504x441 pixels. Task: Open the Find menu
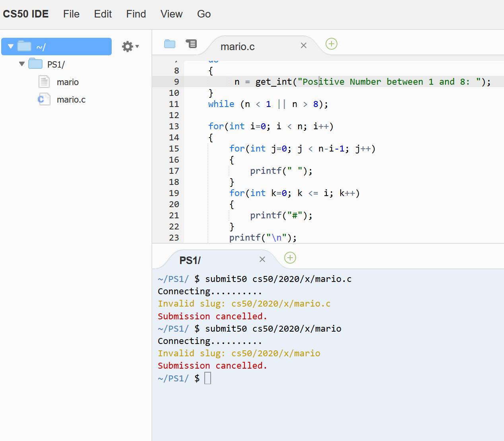(x=136, y=14)
